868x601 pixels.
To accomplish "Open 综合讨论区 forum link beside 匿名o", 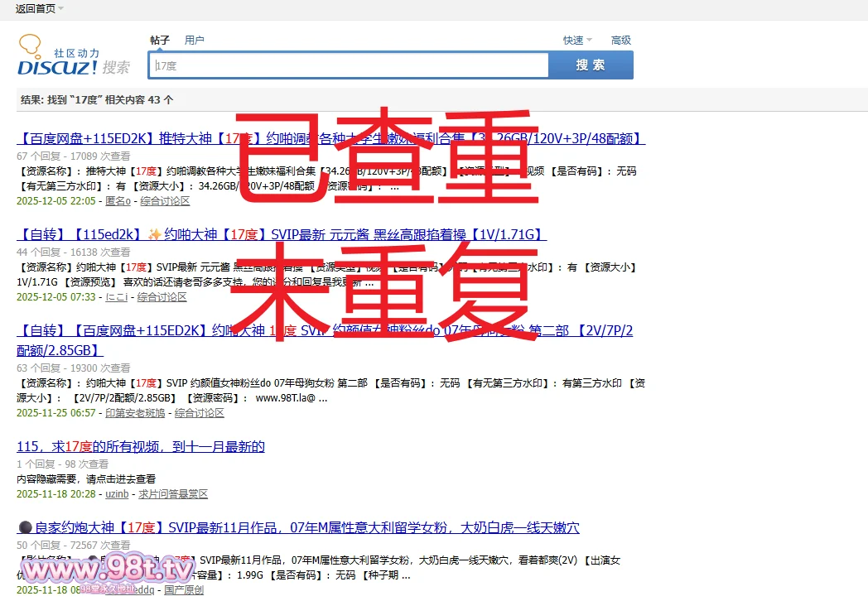I will coord(165,201).
